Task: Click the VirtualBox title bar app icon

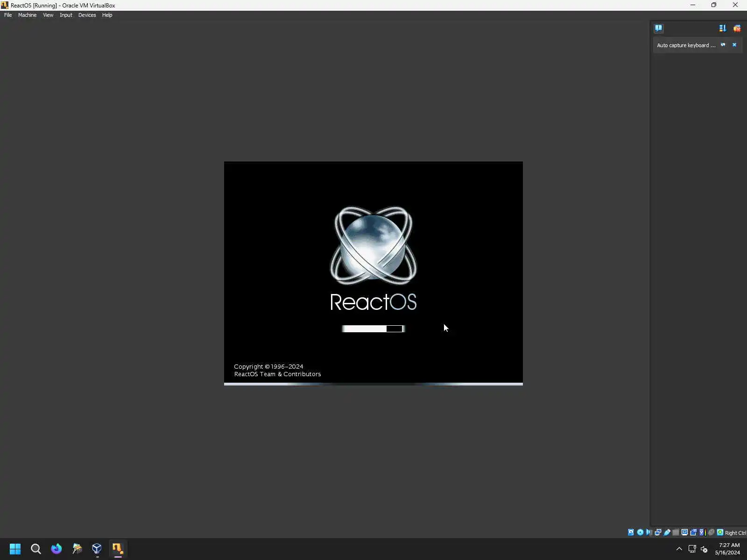Action: click(5, 5)
